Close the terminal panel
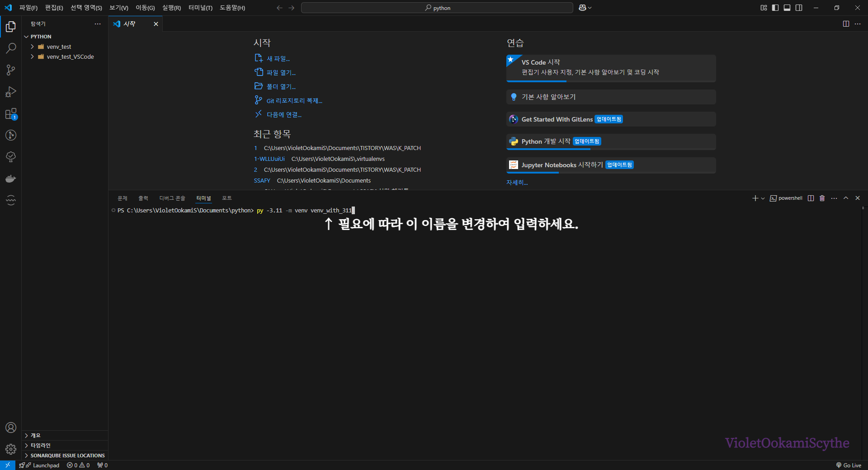The height and width of the screenshot is (470, 868). point(858,198)
